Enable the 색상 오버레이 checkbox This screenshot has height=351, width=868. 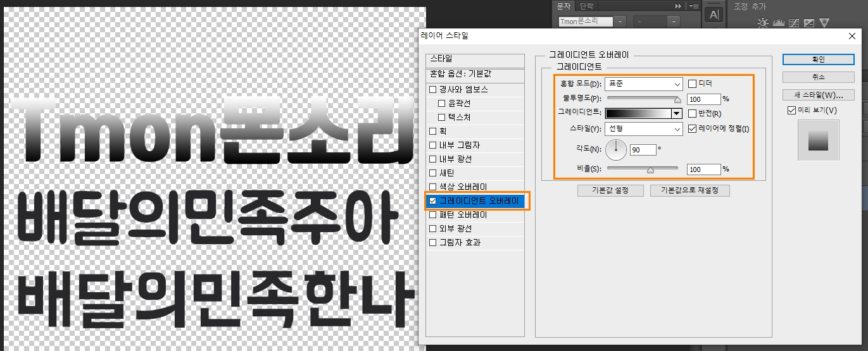[434, 187]
